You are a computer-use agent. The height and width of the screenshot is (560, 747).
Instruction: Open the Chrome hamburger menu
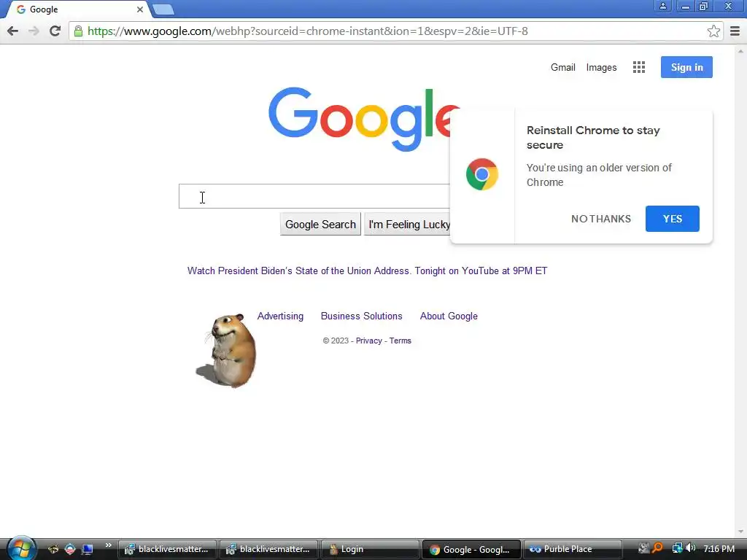735,31
